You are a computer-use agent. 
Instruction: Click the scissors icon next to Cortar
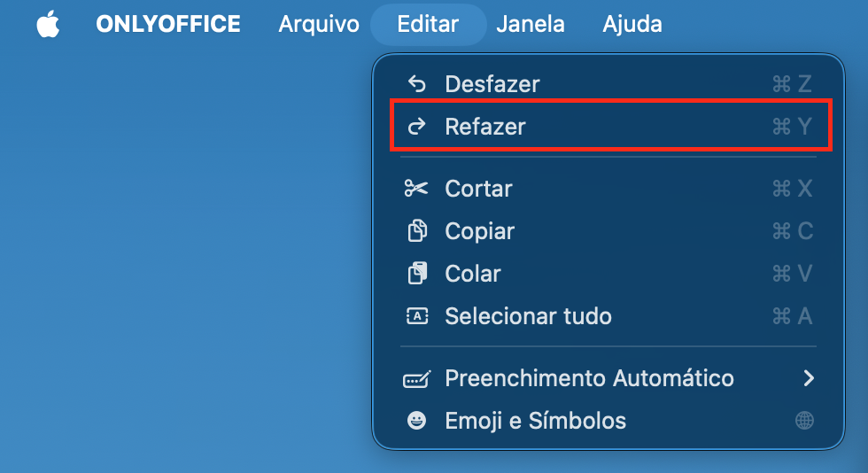point(416,189)
